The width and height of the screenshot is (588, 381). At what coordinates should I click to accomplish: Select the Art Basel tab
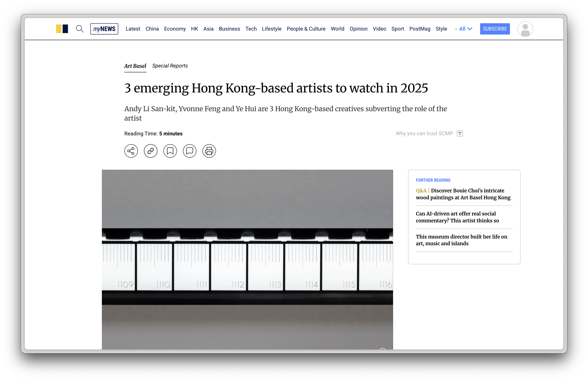click(135, 66)
